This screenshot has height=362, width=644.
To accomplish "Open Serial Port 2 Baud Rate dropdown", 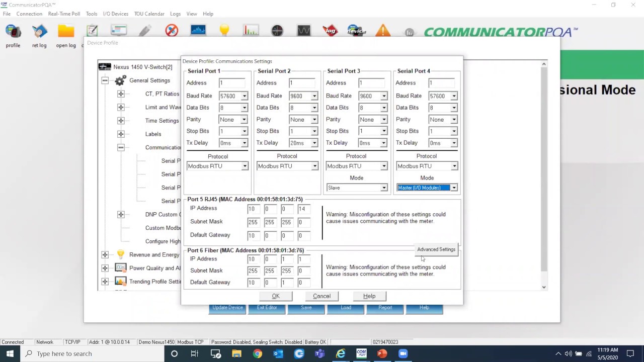I will pyautogui.click(x=314, y=96).
